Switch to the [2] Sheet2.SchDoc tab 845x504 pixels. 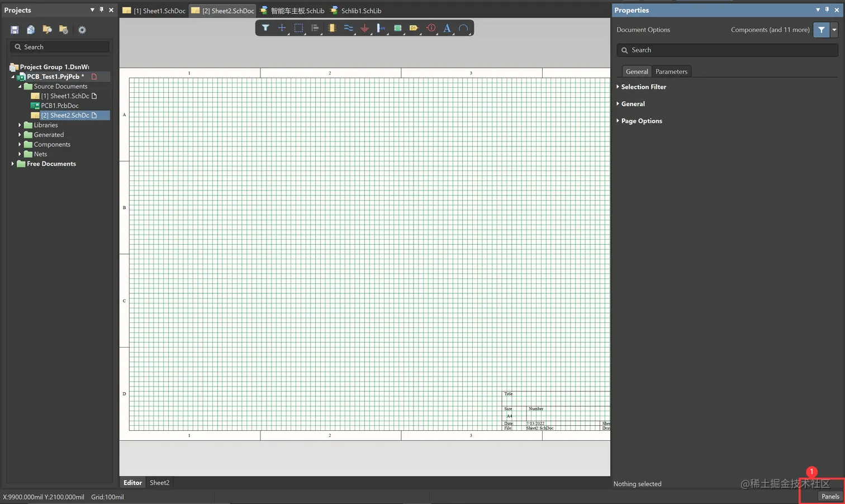(x=222, y=11)
